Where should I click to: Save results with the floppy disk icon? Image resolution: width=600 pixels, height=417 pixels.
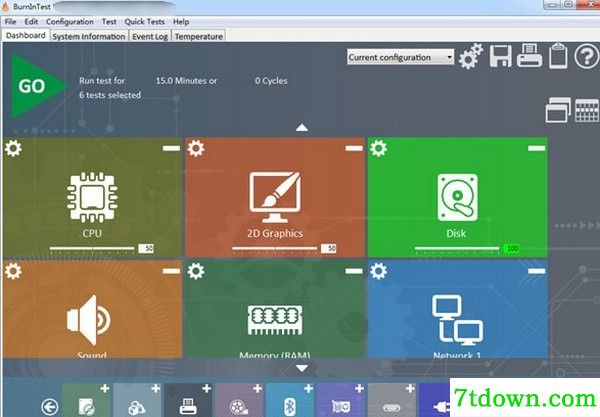pos(501,56)
